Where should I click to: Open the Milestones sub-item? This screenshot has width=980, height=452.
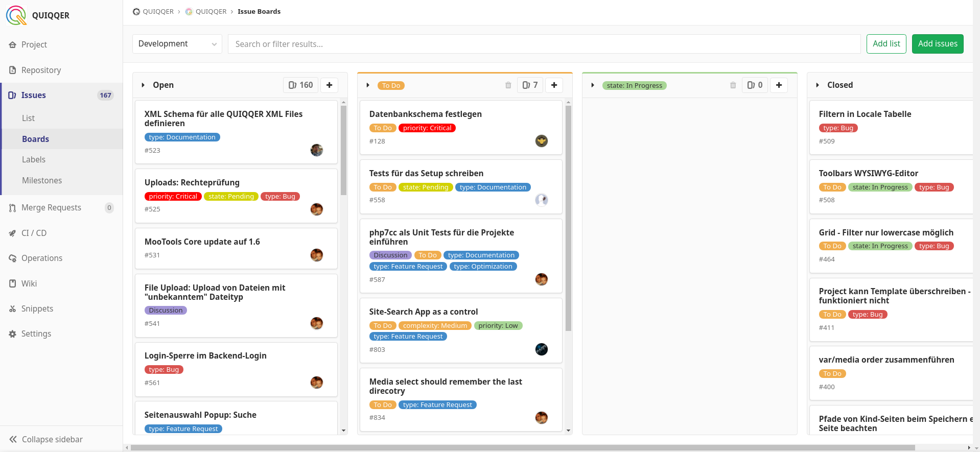click(42, 180)
